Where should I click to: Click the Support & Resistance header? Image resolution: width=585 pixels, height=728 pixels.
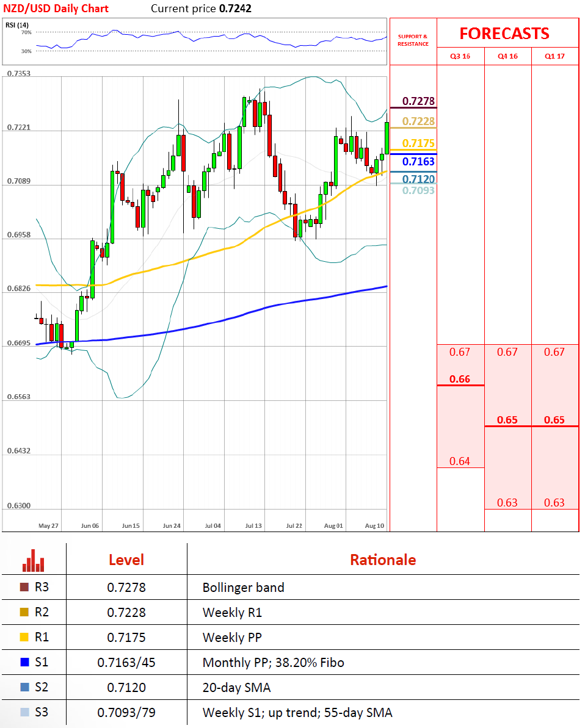point(413,40)
